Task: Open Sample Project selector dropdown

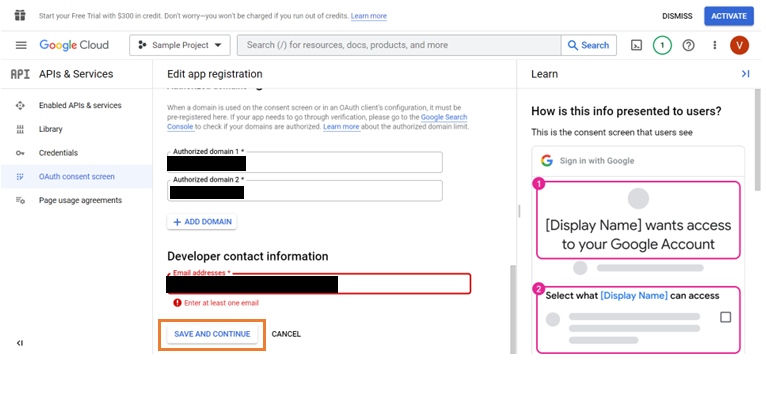Action: [x=180, y=45]
